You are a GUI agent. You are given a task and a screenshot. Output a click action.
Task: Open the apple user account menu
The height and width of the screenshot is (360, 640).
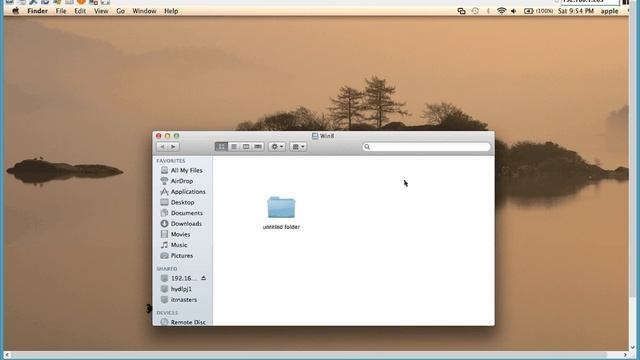(x=609, y=11)
